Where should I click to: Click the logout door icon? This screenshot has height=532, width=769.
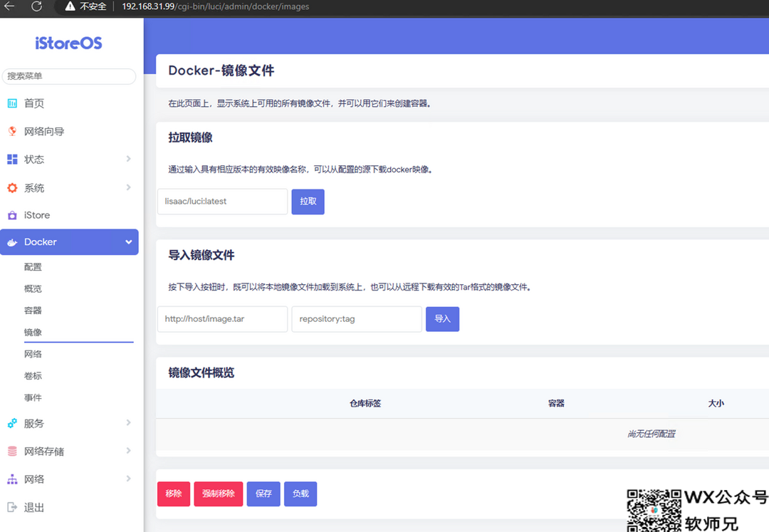(x=12, y=507)
